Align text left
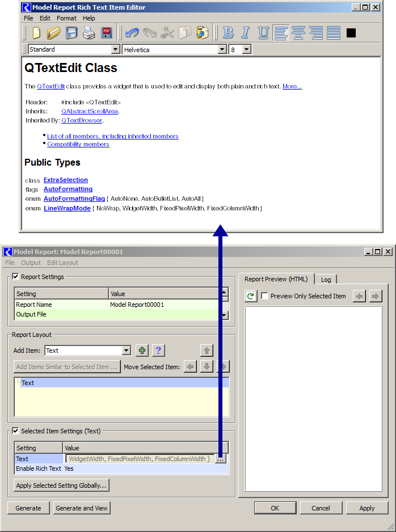Screen dimensions: 396x532 [x=281, y=33]
